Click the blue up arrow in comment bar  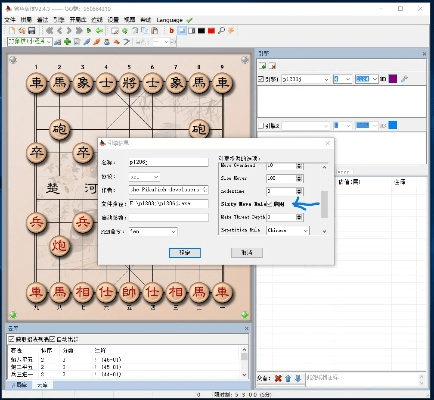tap(288, 378)
